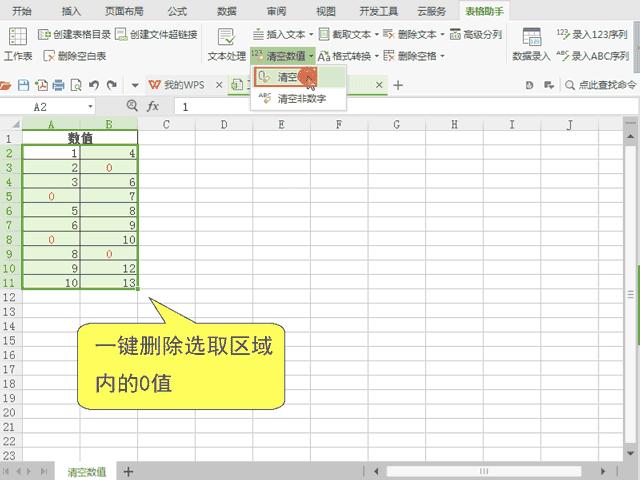This screenshot has height=480, width=640.
Task: Click 删除空白表 button
Action: (75, 56)
